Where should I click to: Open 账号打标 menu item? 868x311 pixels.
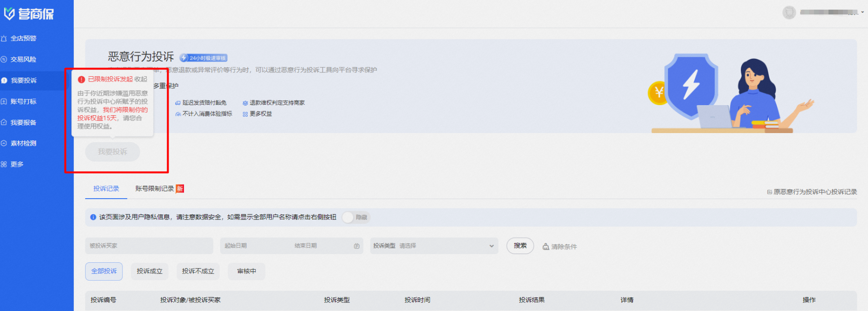pos(24,102)
